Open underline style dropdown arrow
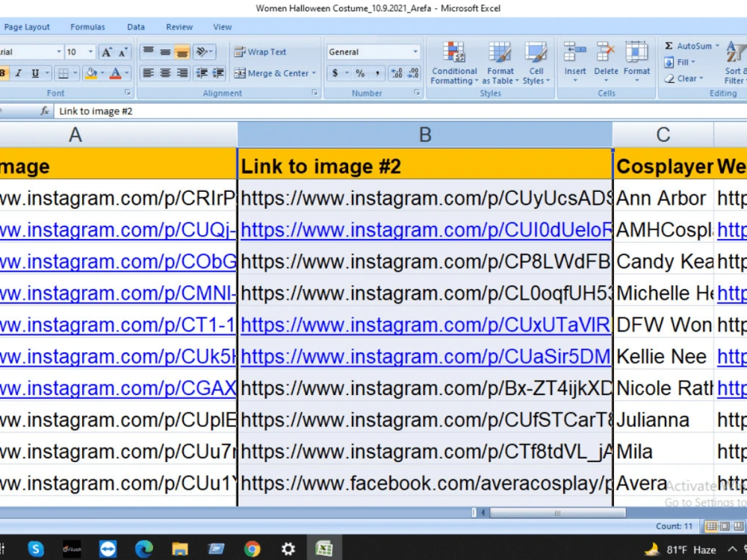Image resolution: width=747 pixels, height=560 pixels. (x=47, y=73)
